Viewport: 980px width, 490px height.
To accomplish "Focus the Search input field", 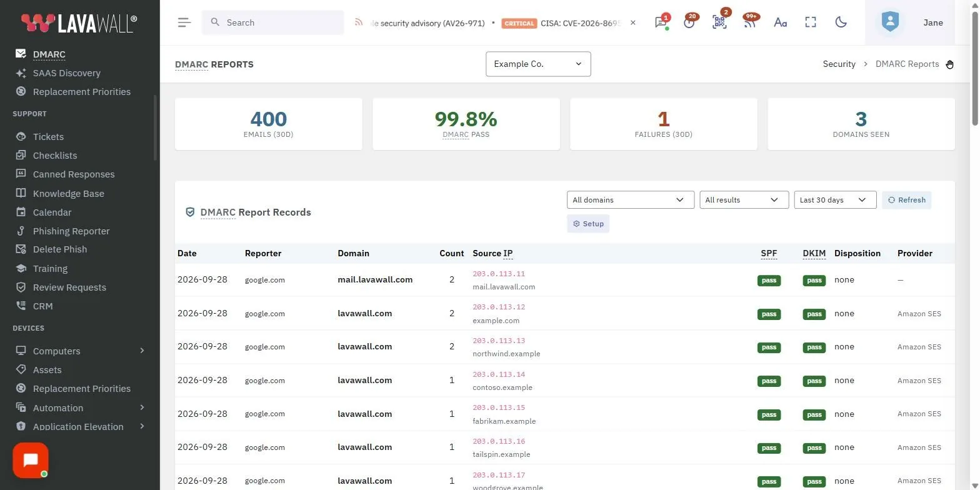I will click(x=272, y=22).
